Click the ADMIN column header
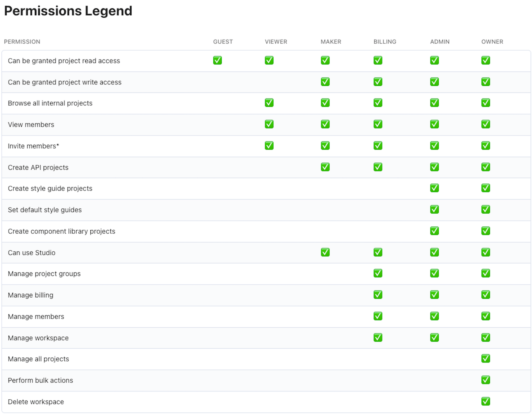The width and height of the screenshot is (532, 414). (439, 42)
